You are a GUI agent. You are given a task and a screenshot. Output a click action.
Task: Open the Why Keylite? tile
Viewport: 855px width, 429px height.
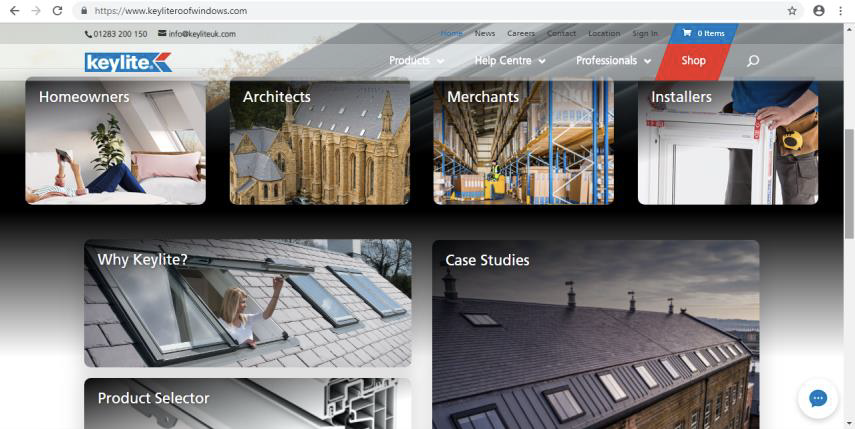pos(248,303)
